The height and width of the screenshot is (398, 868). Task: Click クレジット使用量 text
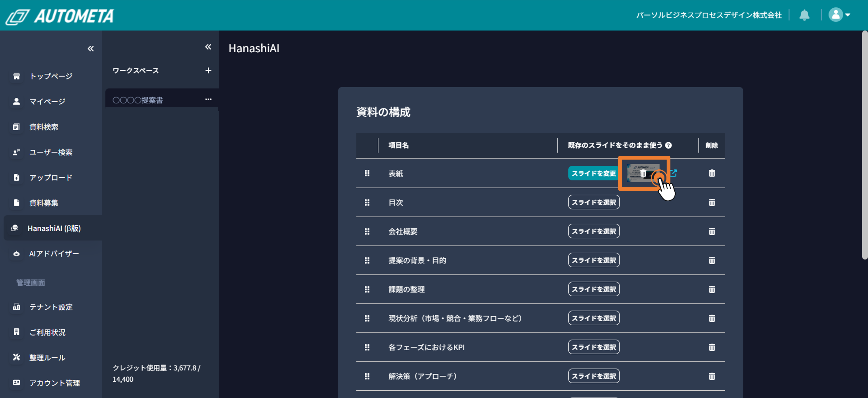[156, 373]
